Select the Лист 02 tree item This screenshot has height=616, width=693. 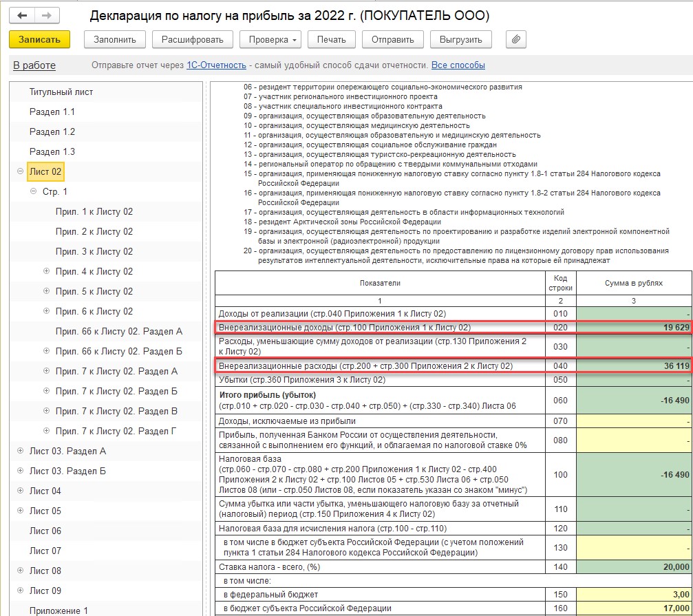tap(45, 171)
